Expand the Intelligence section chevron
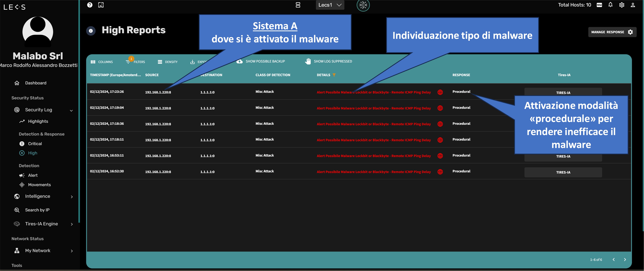Screen dimensions: 644x271 [72, 197]
